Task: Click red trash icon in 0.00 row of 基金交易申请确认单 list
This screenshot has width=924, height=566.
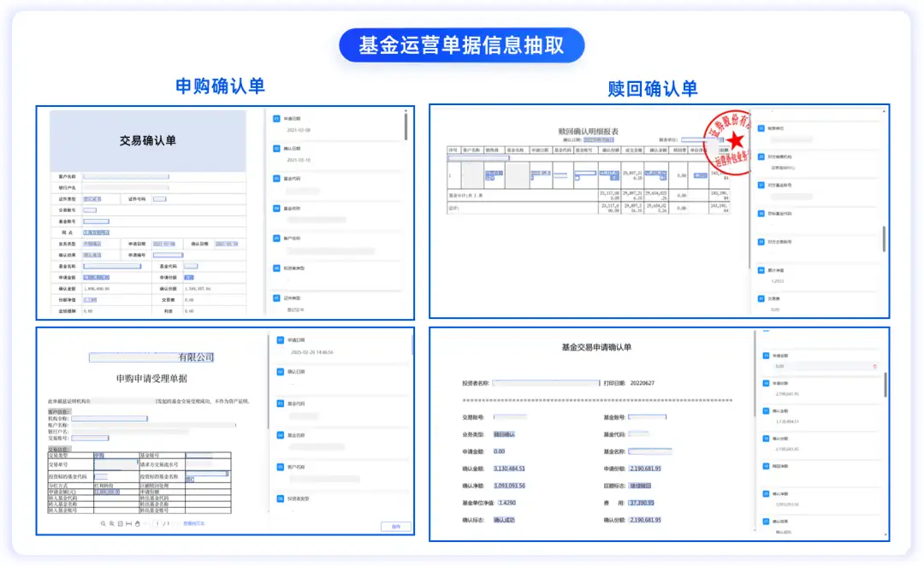Action: coord(874,366)
